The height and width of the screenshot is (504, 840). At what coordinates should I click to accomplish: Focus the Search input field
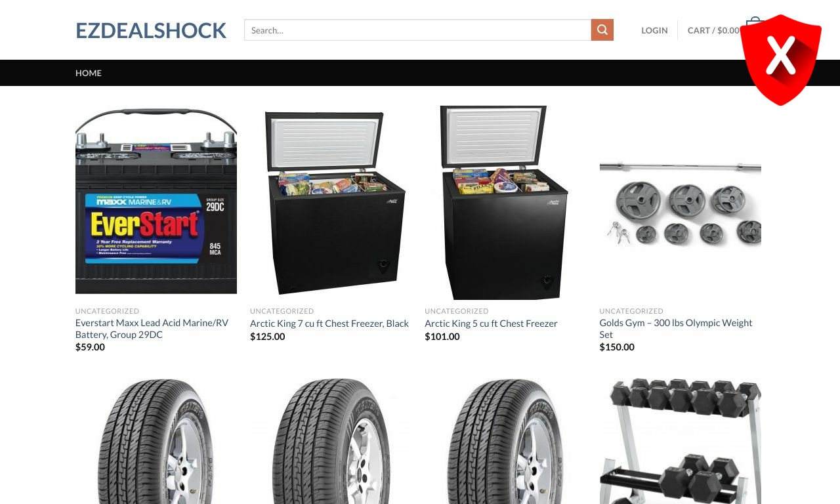tap(417, 30)
